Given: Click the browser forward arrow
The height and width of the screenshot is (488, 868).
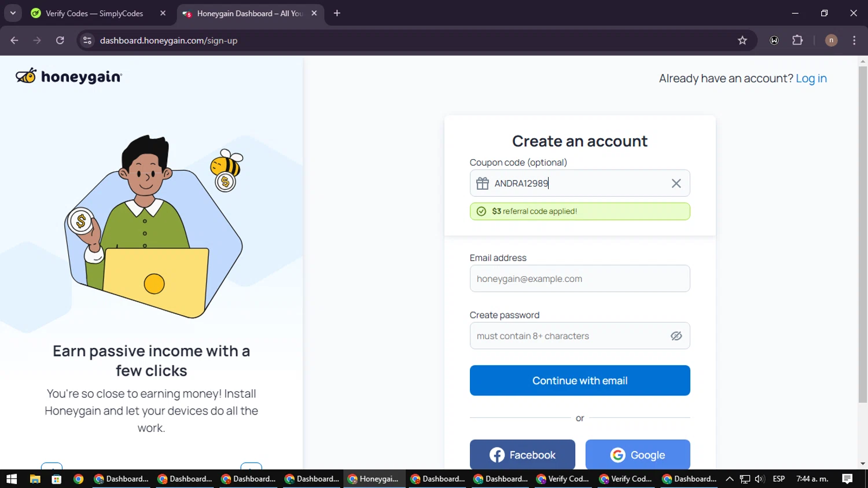Looking at the screenshot, I should coord(37,41).
